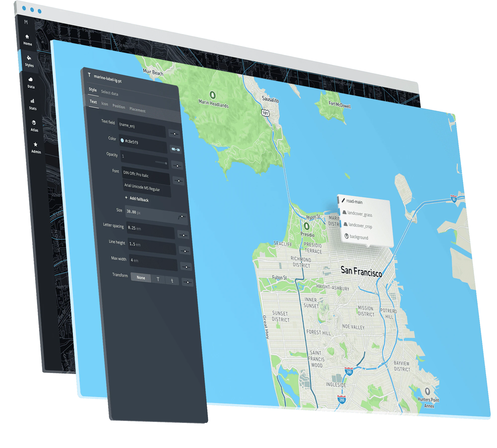Open the Home sidebar icon
The image size is (497, 448).
pyautogui.click(x=27, y=37)
